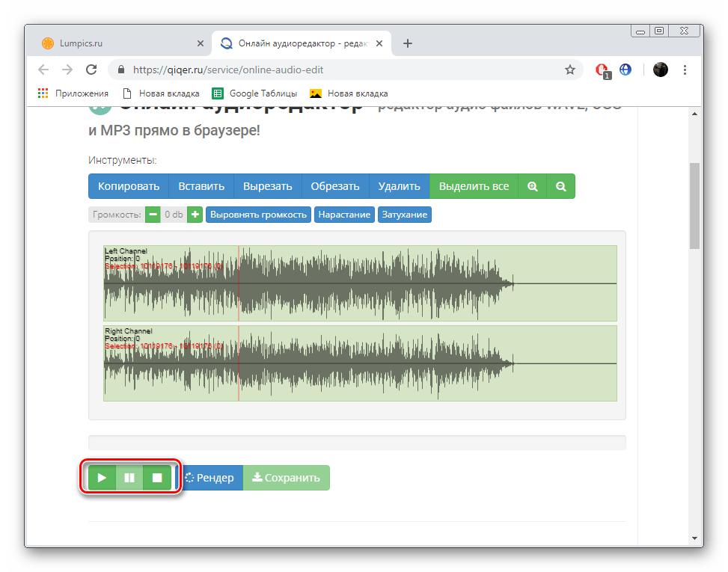Image resolution: width=728 pixels, height=572 pixels.
Task: Bookmark page with star icon
Action: tap(570, 70)
